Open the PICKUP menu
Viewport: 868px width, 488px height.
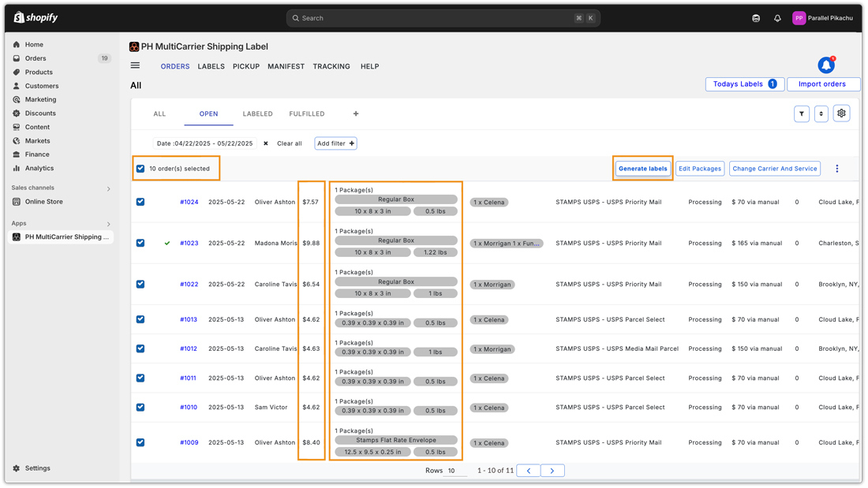pos(245,66)
